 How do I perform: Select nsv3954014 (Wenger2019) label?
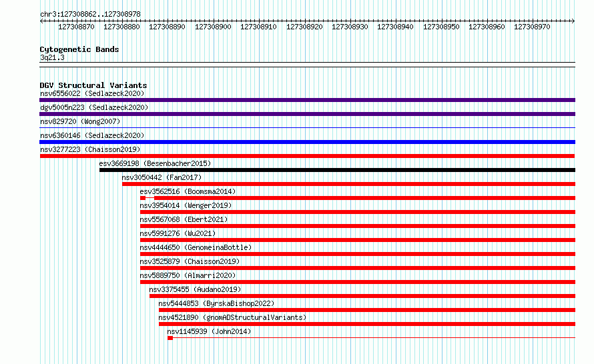(x=186, y=205)
